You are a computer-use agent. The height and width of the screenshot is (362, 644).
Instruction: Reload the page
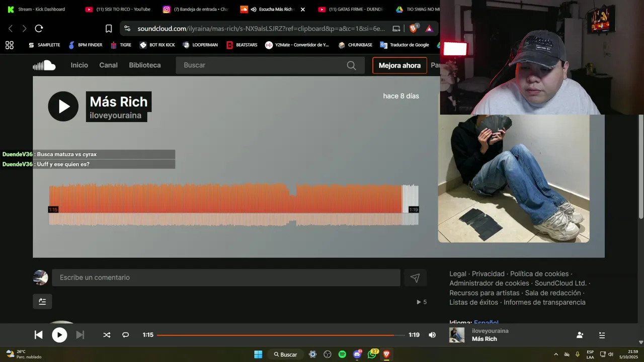click(39, 29)
